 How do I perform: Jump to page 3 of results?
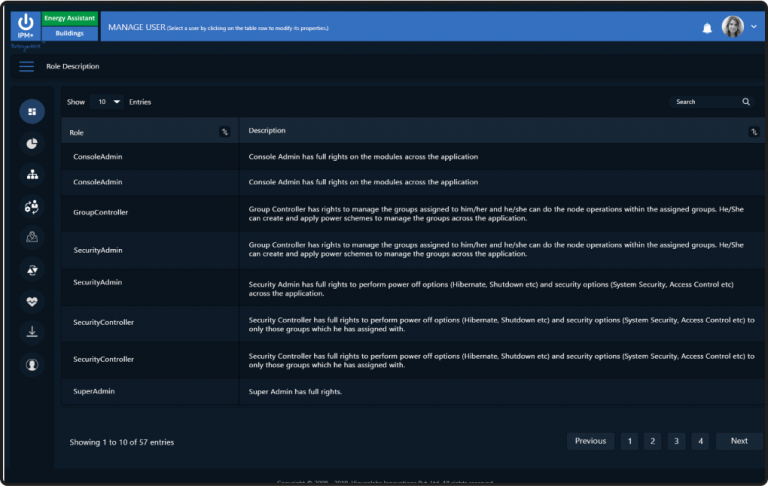pyautogui.click(x=676, y=441)
